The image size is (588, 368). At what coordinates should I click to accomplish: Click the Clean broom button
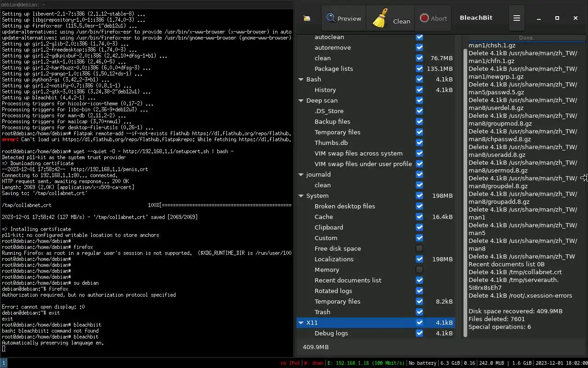(x=390, y=18)
